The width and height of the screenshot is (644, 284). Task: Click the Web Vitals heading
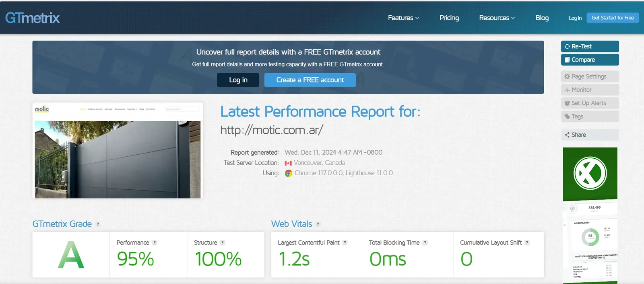click(291, 224)
